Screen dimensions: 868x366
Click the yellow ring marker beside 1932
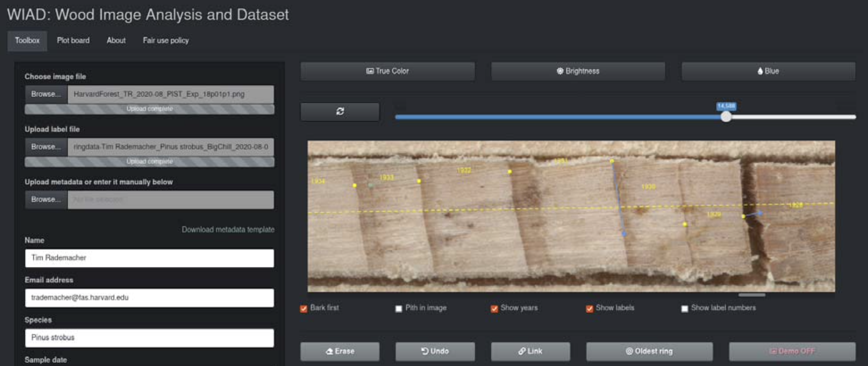point(510,172)
